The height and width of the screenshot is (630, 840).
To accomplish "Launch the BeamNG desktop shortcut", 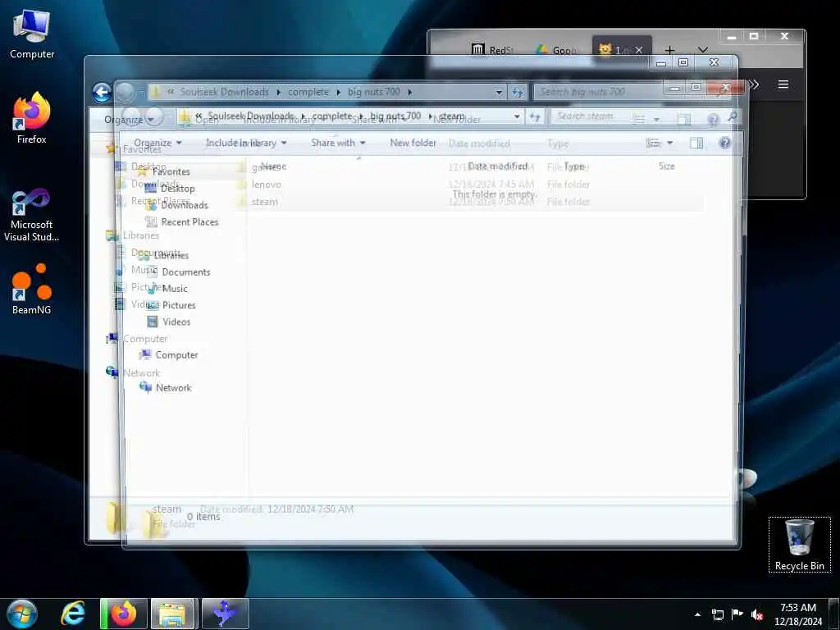I will tap(32, 288).
